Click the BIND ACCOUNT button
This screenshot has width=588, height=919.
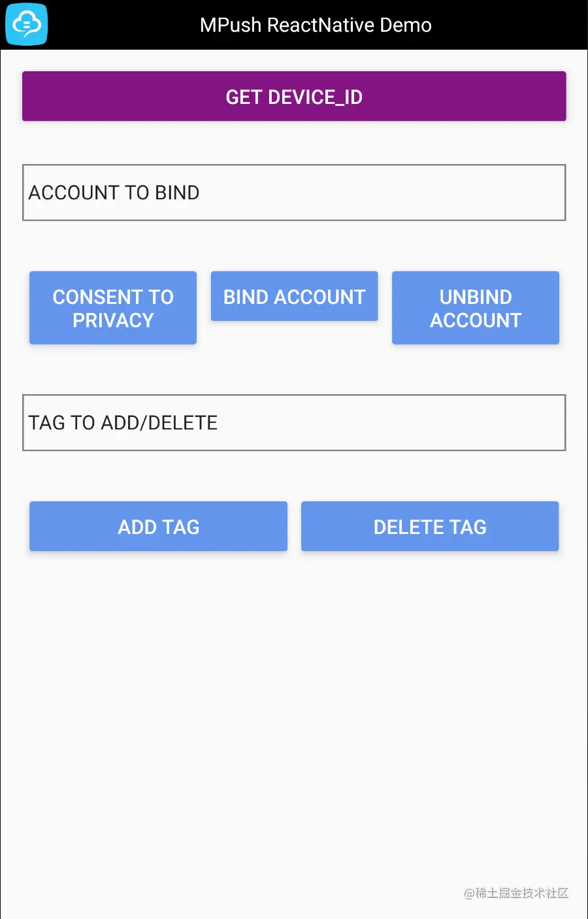[x=294, y=296]
